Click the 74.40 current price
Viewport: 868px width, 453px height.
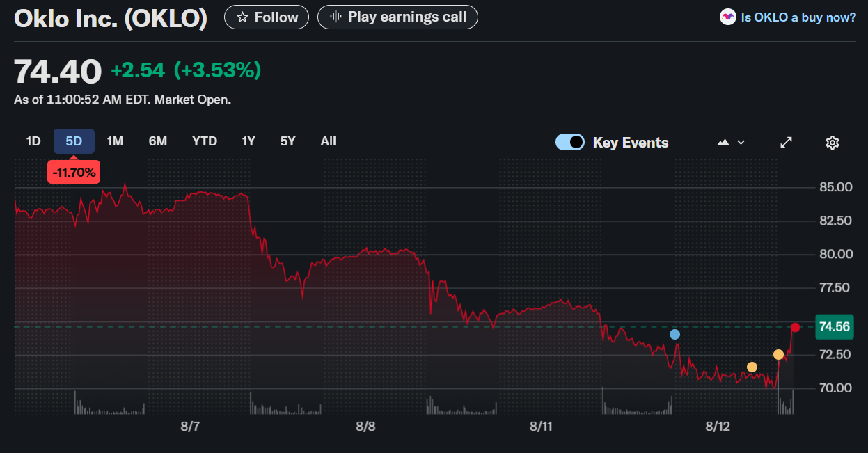coord(58,71)
